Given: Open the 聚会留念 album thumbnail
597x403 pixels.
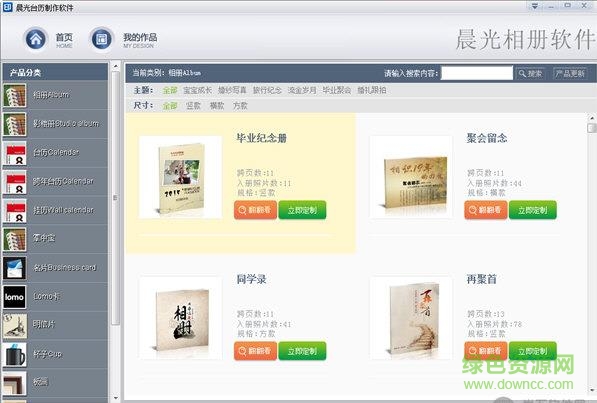Looking at the screenshot, I should (411, 177).
